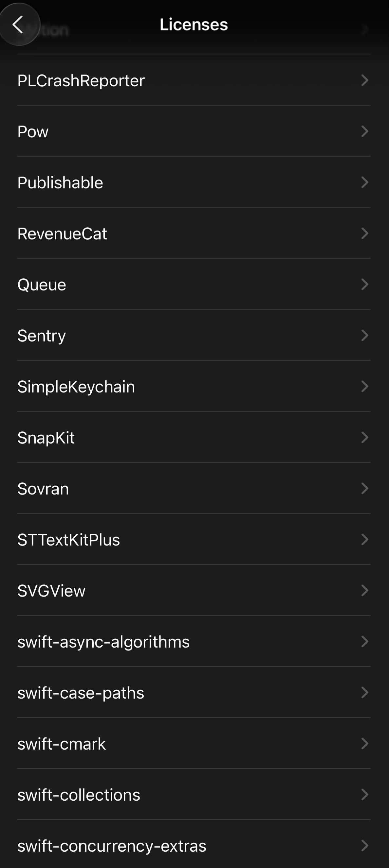Open the PLCrashReporter license entry

(x=194, y=80)
